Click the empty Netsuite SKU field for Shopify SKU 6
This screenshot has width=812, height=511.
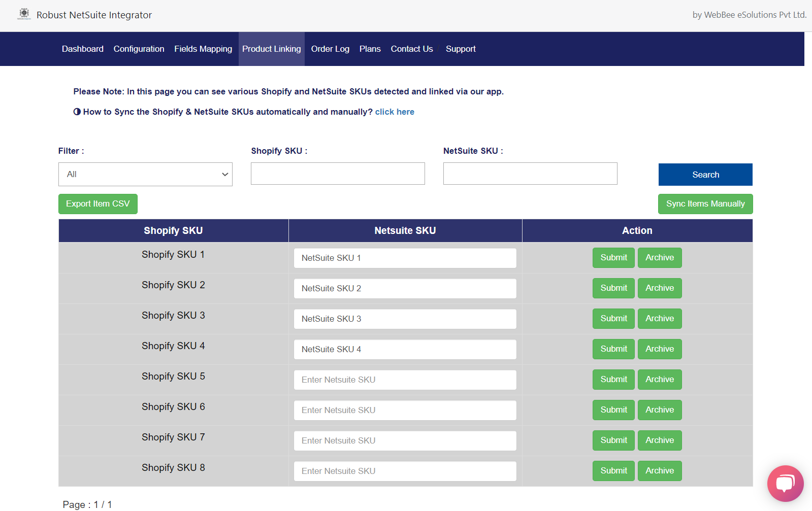click(405, 410)
